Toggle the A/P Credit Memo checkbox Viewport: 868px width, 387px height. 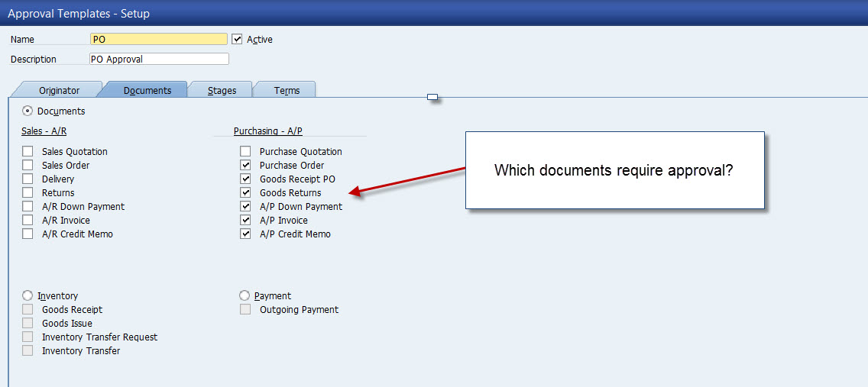coord(245,234)
